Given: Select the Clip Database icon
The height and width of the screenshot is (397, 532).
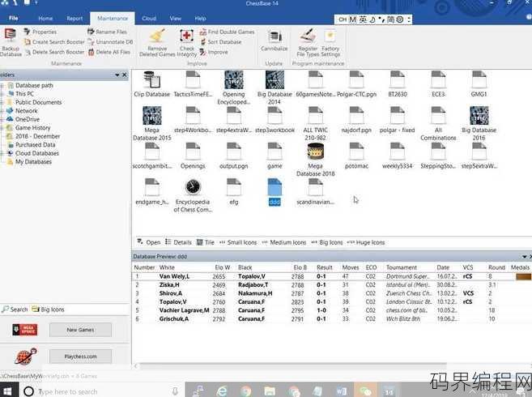Looking at the screenshot, I should [x=151, y=84].
